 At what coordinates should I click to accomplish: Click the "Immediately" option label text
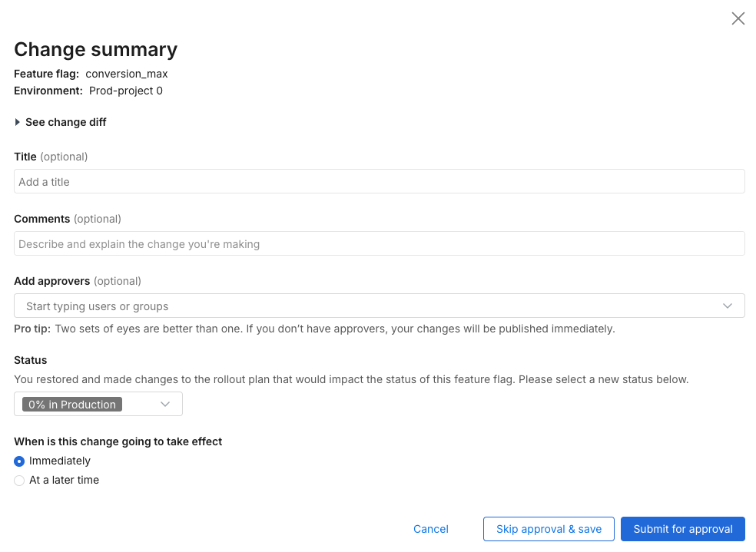tap(60, 461)
